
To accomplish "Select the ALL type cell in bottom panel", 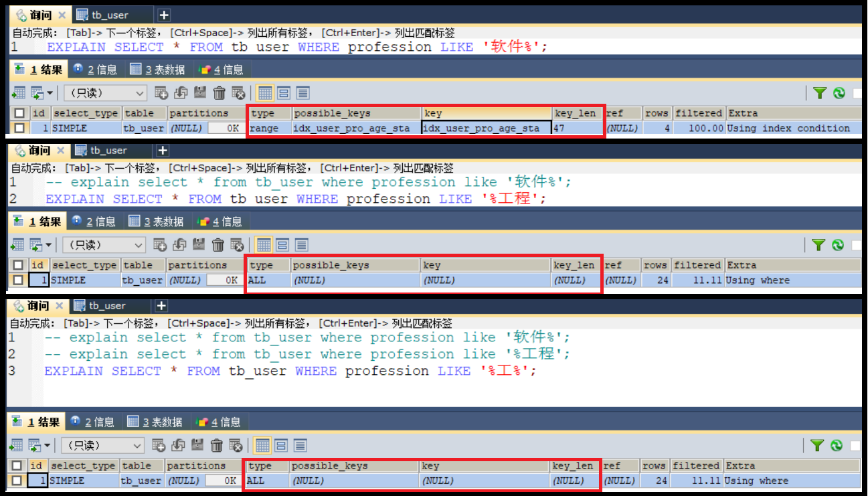I will [266, 480].
